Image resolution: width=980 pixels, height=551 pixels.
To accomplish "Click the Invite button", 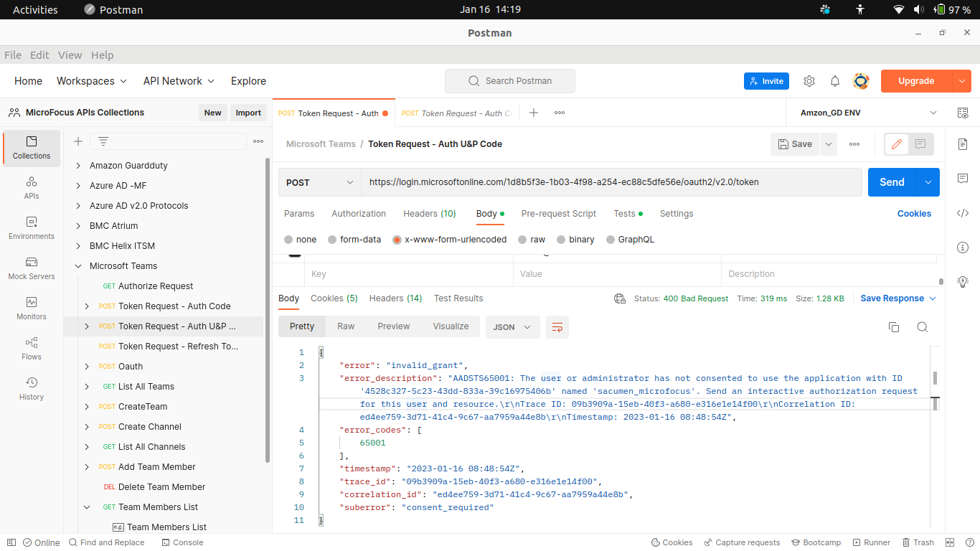I will (x=766, y=81).
